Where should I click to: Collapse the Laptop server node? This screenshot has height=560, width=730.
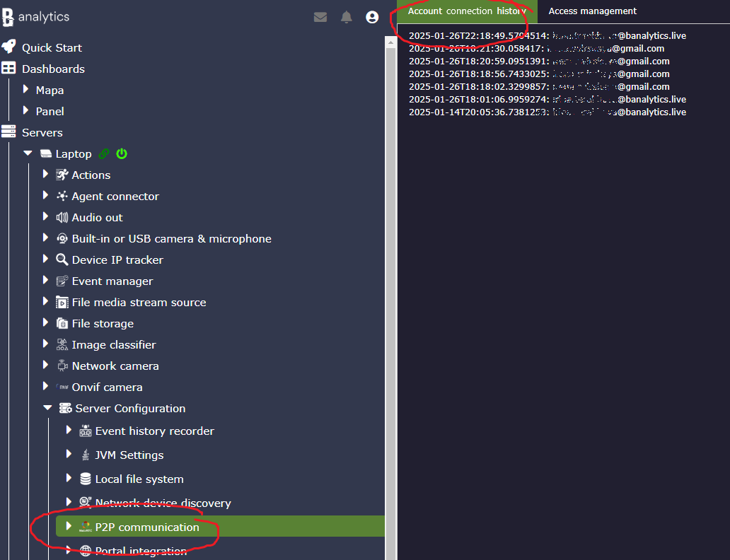pos(28,153)
